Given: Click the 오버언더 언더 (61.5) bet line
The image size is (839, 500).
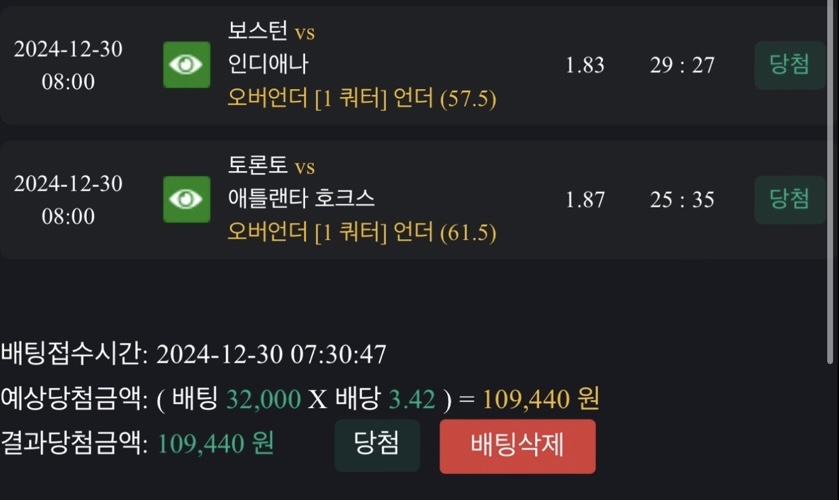Looking at the screenshot, I should tap(362, 232).
